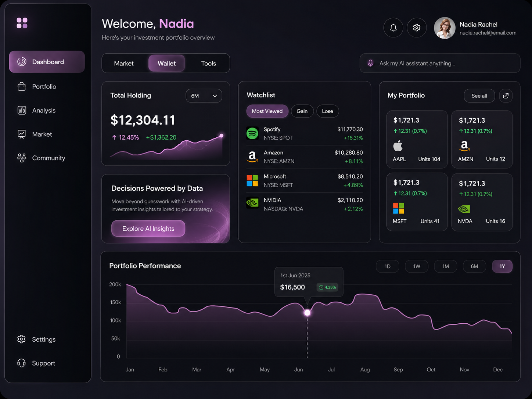Click the $12,304.11 total holding value
Viewport: 532px width, 399px height.
143,120
